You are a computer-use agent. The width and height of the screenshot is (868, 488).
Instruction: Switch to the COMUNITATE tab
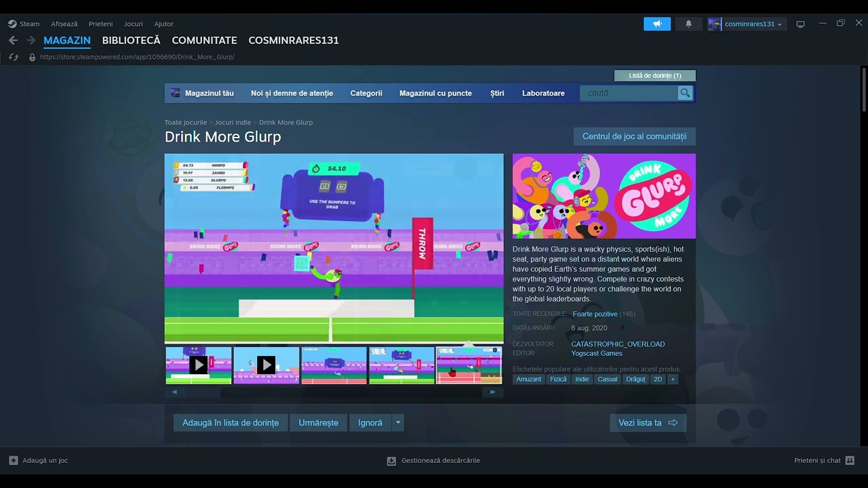coord(204,41)
